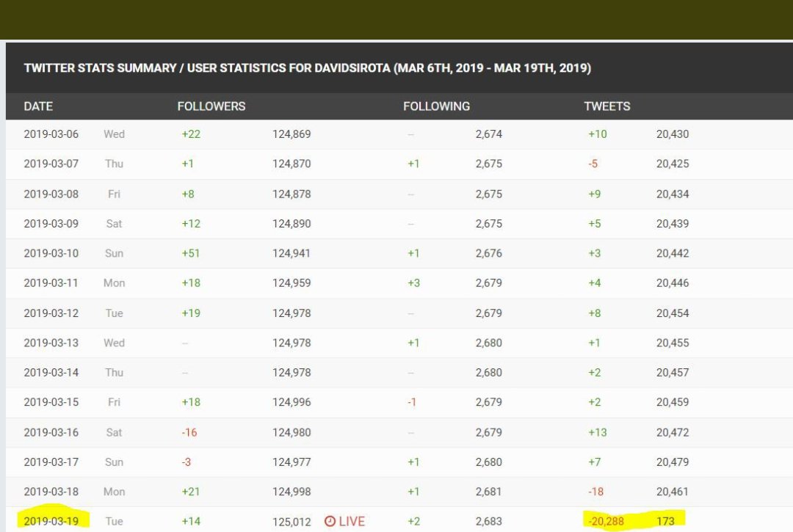Click followers count 124,959

click(292, 283)
